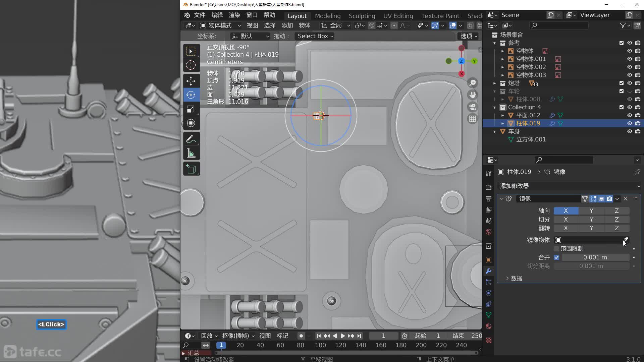Enable the 范围限制 checkbox

click(x=556, y=249)
